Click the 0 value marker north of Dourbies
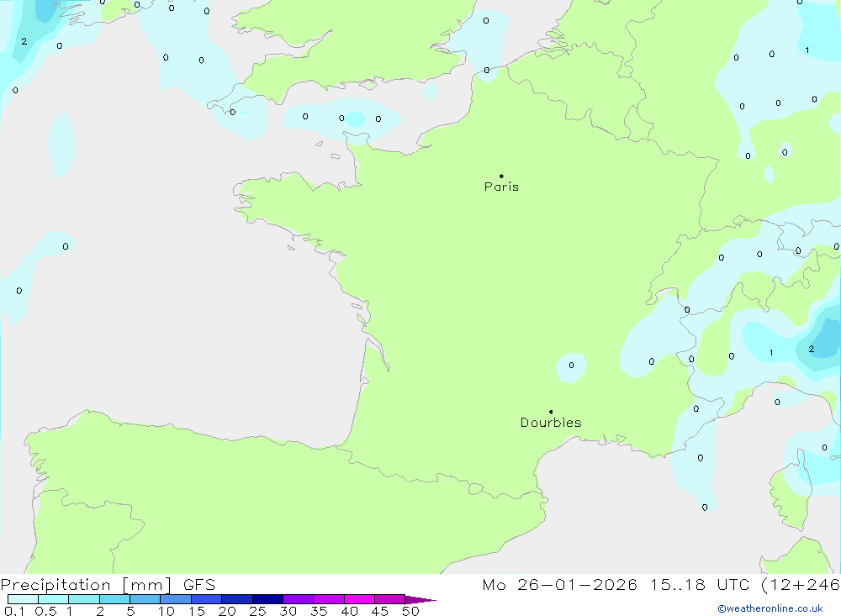The height and width of the screenshot is (616, 841). [x=571, y=365]
